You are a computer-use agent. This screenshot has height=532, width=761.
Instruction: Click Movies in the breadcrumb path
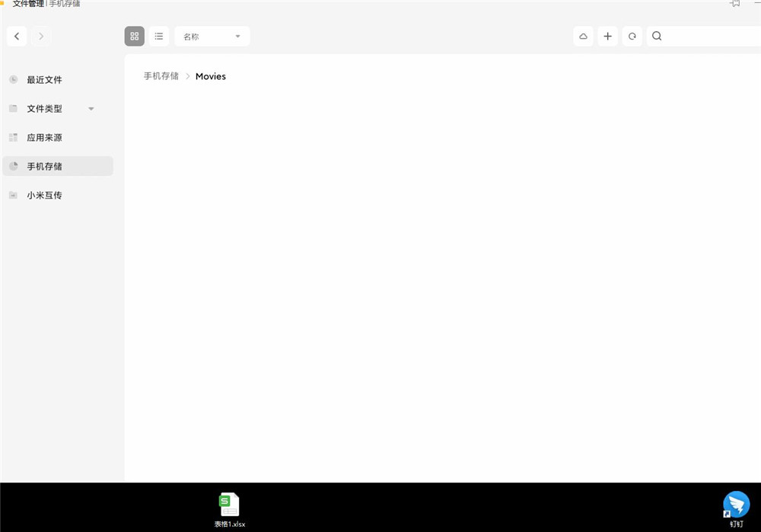tap(211, 76)
